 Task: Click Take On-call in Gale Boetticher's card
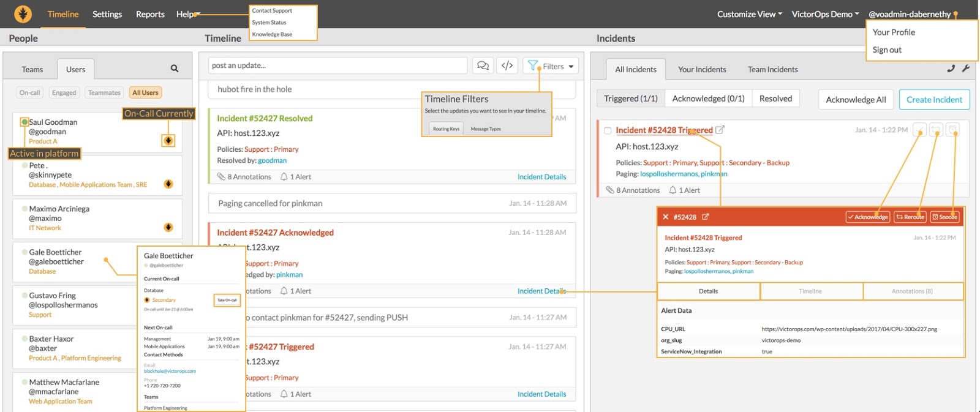click(227, 300)
